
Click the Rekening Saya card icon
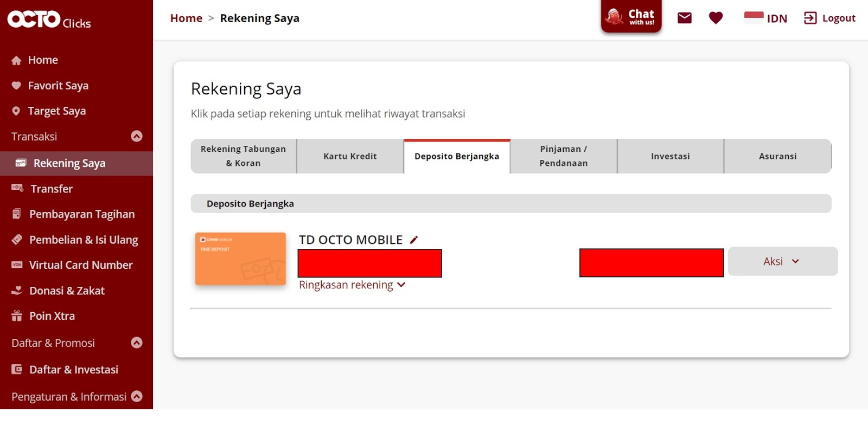tap(21, 163)
